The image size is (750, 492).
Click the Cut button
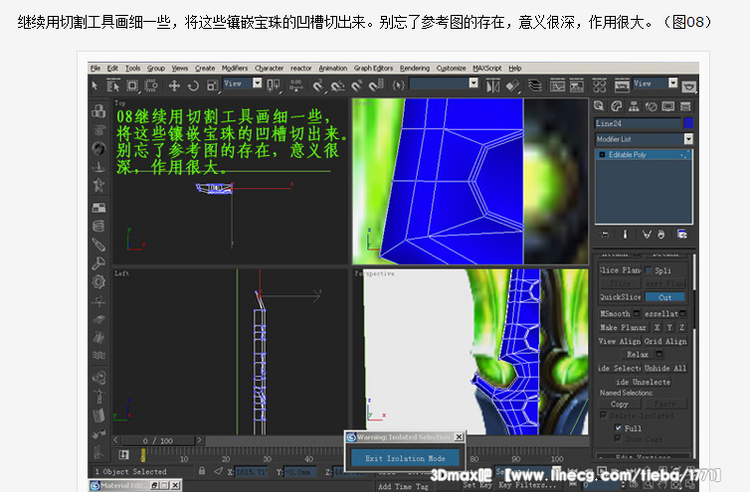coord(664,297)
